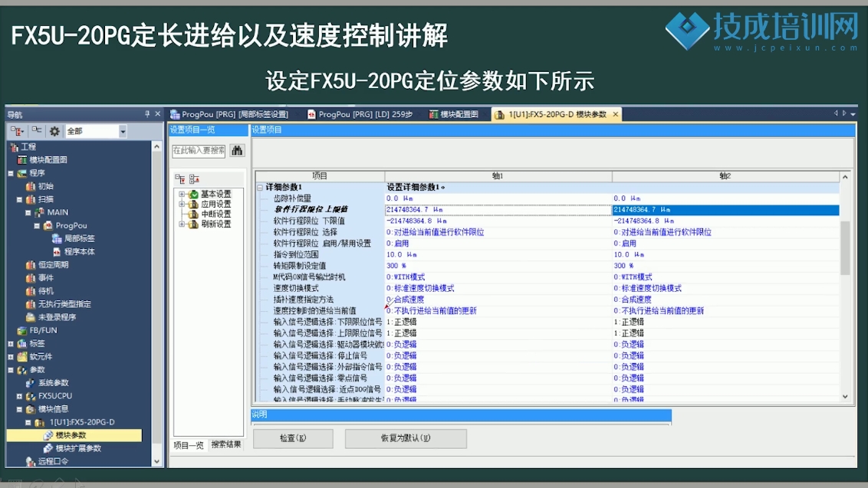Switch to 搜索结果 bottom tab
The width and height of the screenshot is (868, 488).
226,445
